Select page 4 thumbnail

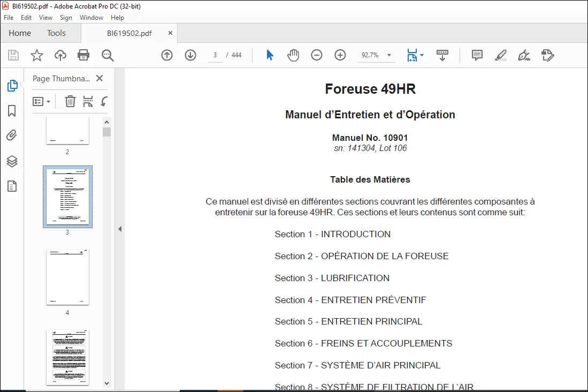click(x=67, y=277)
